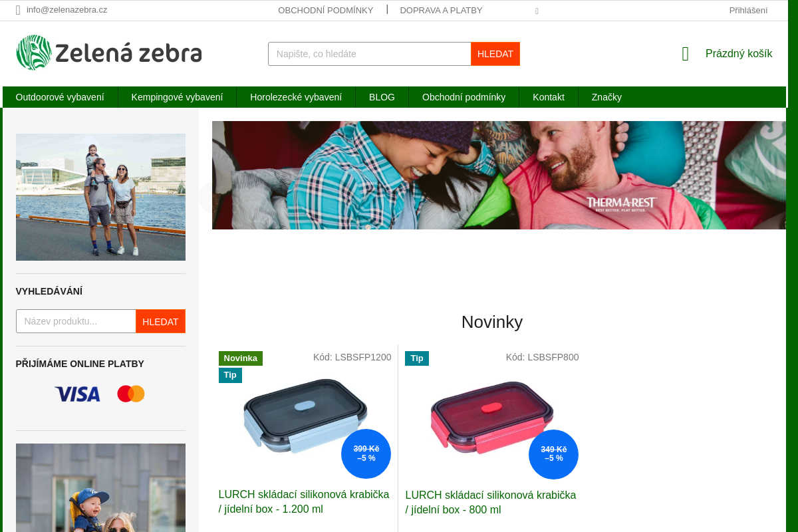The image size is (798, 532).
Task: Open the DOPRAVA A PLATBY link
Action: coord(441,10)
